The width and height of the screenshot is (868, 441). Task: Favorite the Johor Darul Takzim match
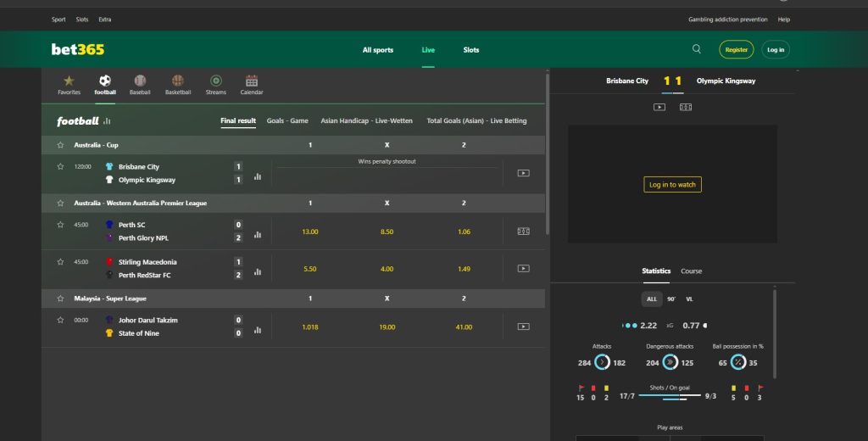click(60, 321)
